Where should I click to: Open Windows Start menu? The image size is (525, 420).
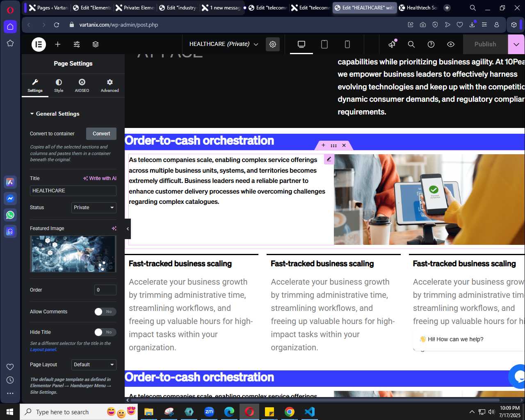pyautogui.click(x=10, y=412)
